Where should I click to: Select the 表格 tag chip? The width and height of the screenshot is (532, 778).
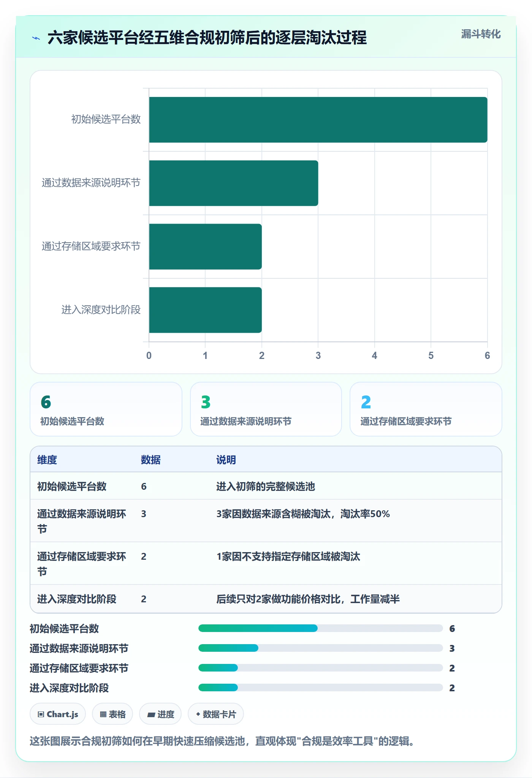[112, 714]
